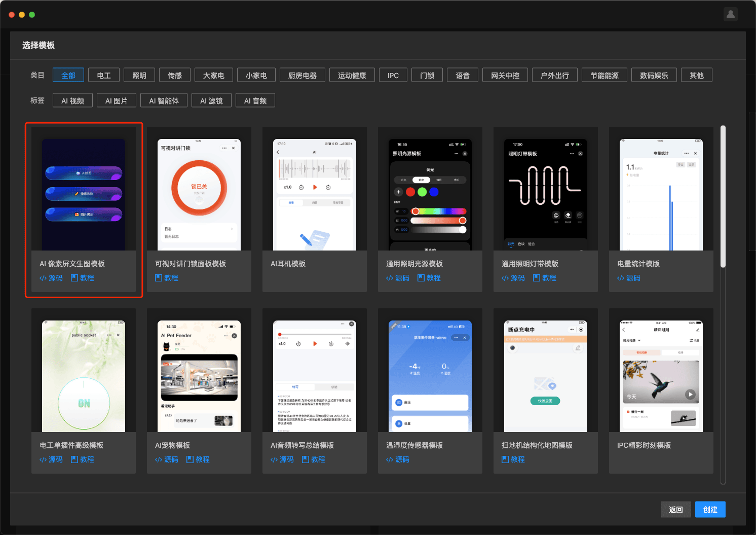Toggle the AI 智能体 tag filter
The image size is (756, 535).
tap(164, 100)
